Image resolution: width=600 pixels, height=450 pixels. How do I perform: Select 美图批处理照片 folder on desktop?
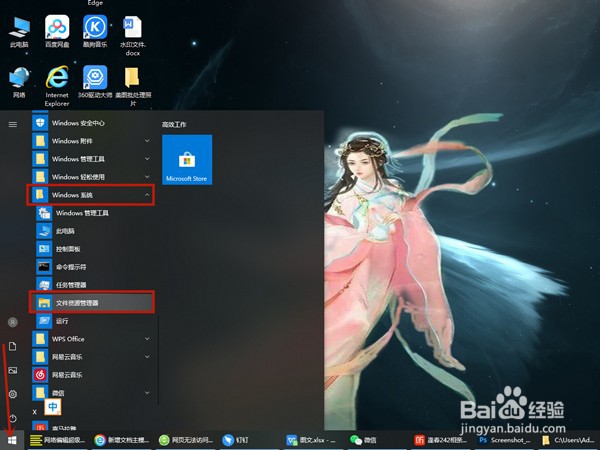point(133,86)
